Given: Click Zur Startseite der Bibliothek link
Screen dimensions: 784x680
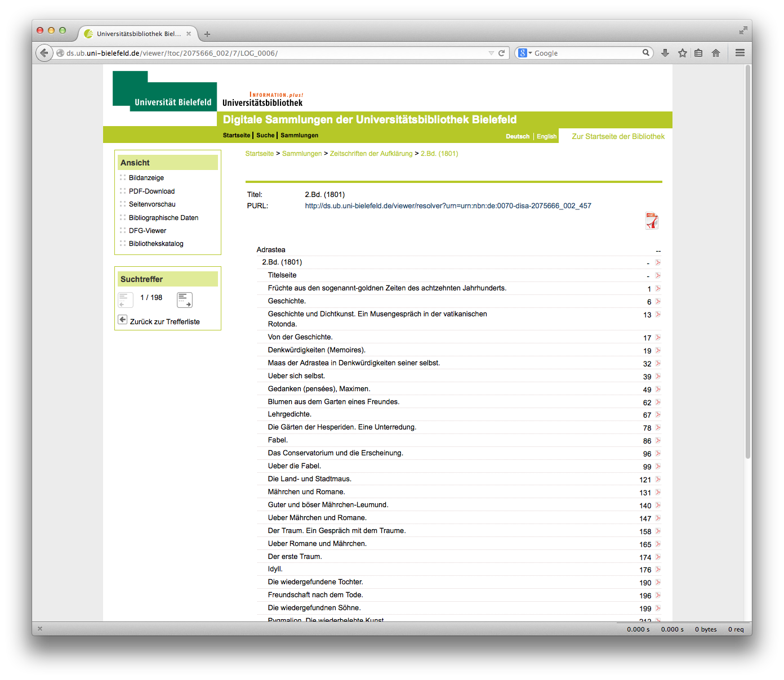Looking at the screenshot, I should (x=618, y=136).
